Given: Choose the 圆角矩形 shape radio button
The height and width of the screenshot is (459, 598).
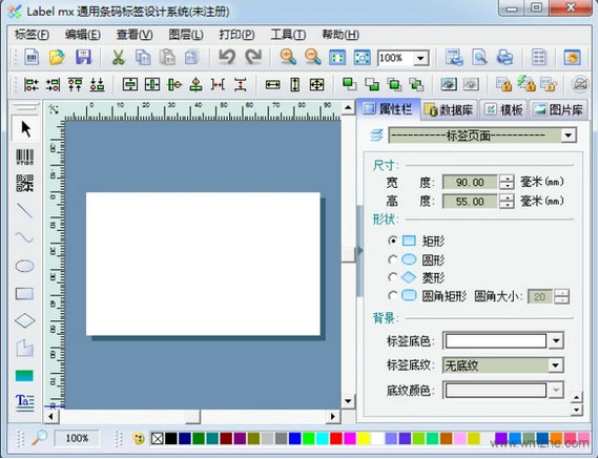Looking at the screenshot, I should [x=392, y=295].
